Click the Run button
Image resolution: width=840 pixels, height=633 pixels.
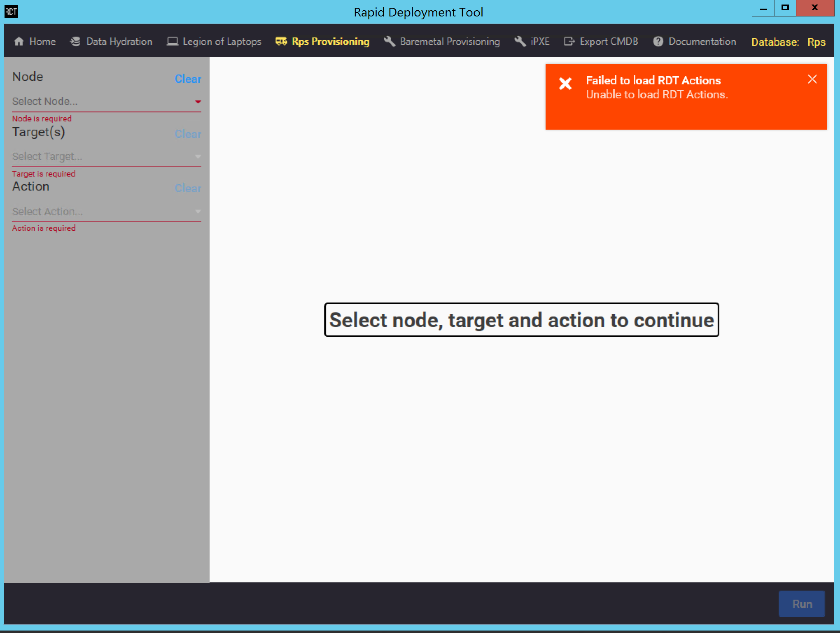802,604
